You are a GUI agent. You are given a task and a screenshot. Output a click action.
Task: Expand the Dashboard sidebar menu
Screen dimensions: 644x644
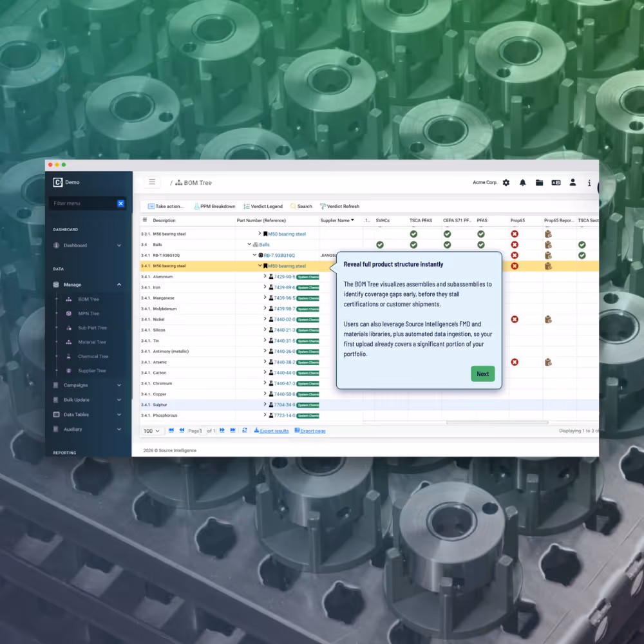87,245
